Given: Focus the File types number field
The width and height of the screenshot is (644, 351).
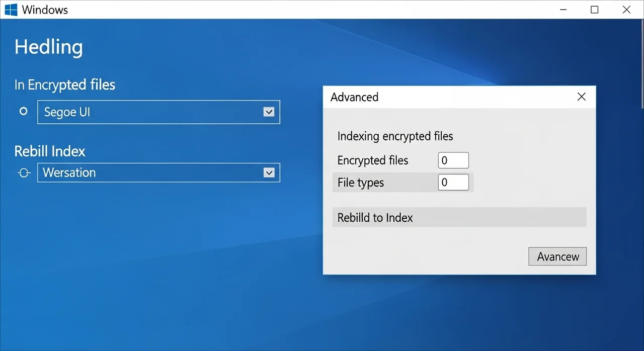Looking at the screenshot, I should click(x=453, y=182).
